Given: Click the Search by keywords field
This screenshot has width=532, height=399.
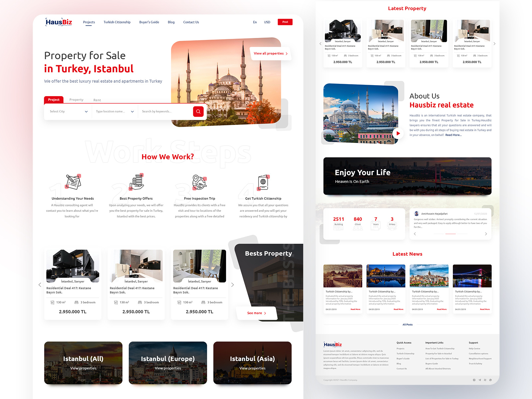Looking at the screenshot, I should [165, 111].
